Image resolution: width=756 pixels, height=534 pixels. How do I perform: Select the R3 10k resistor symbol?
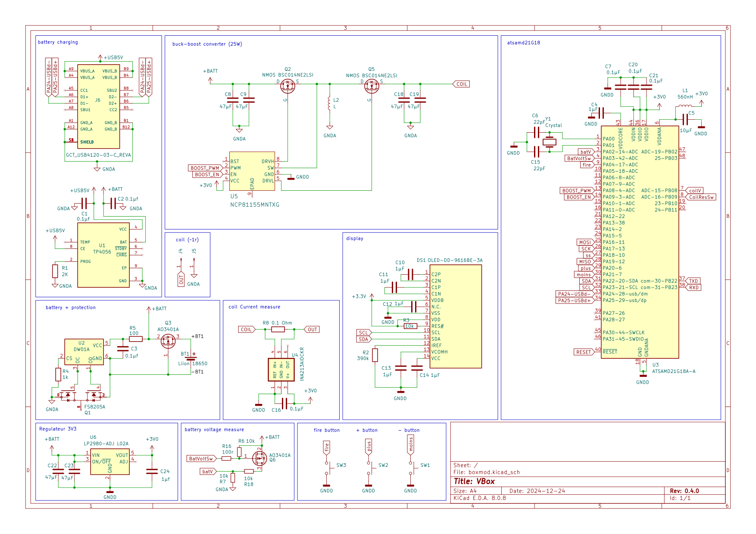[x=410, y=326]
